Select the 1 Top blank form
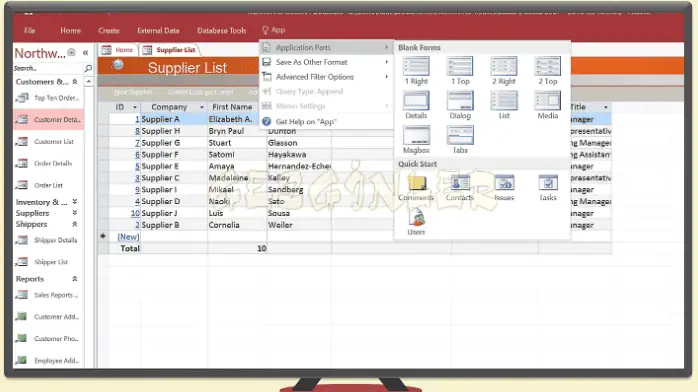This screenshot has height=392, width=698. (460, 70)
